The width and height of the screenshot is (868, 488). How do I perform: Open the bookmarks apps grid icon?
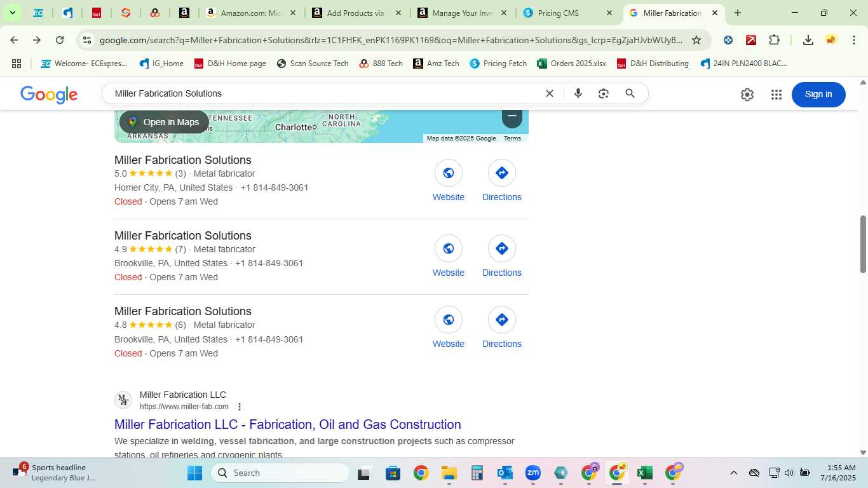point(17,64)
